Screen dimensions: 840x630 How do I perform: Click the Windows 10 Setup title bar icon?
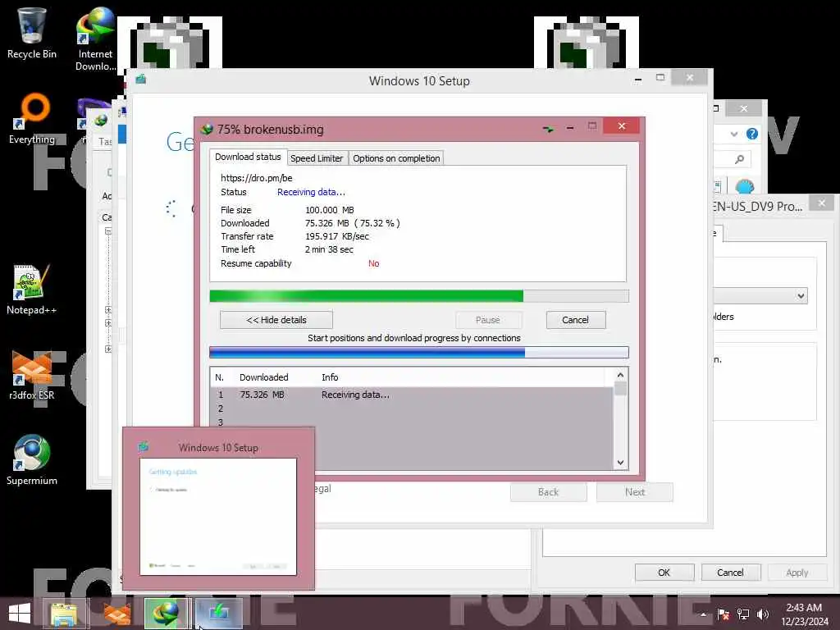pos(141,80)
